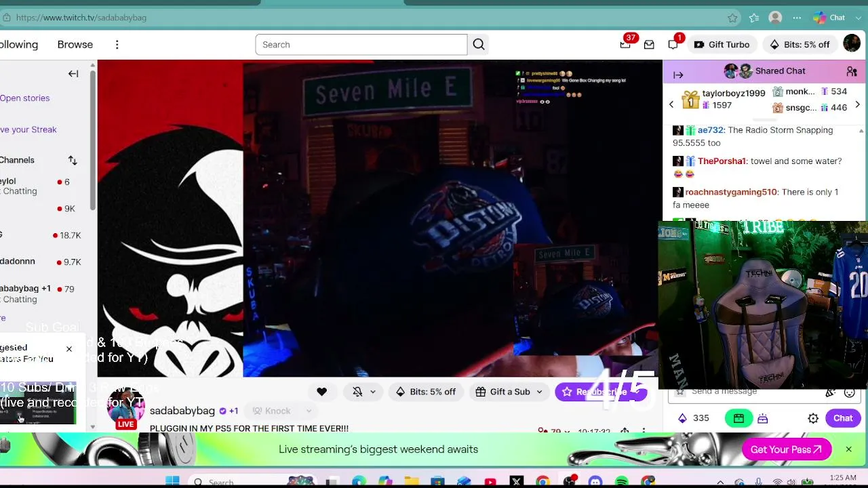Screen dimensions: 868x488
Task: Go to Browse tab
Action: tap(75, 45)
